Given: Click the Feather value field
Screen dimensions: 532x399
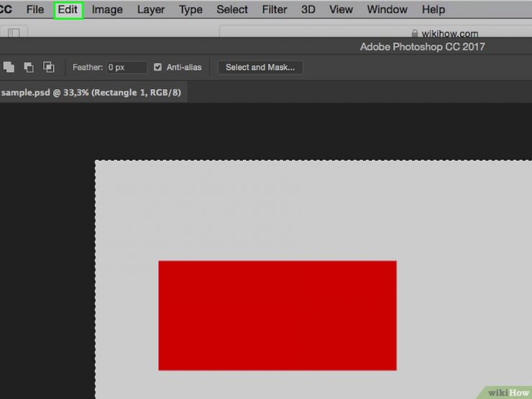Looking at the screenshot, I should point(127,67).
